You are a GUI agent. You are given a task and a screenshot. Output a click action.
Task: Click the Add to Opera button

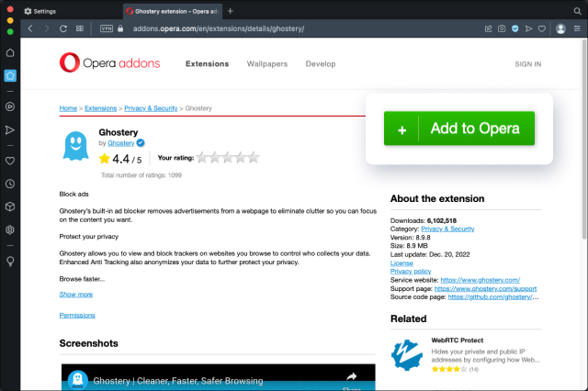point(458,128)
